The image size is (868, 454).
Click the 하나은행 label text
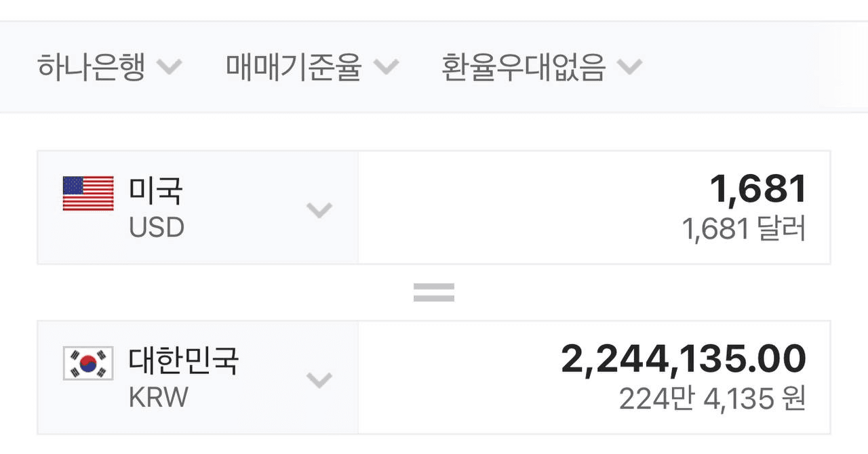click(x=92, y=67)
